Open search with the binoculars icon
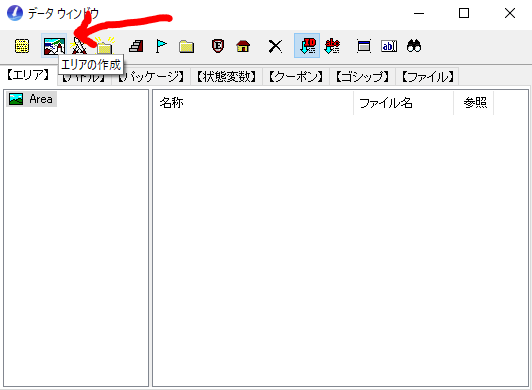532x390 pixels. click(414, 46)
